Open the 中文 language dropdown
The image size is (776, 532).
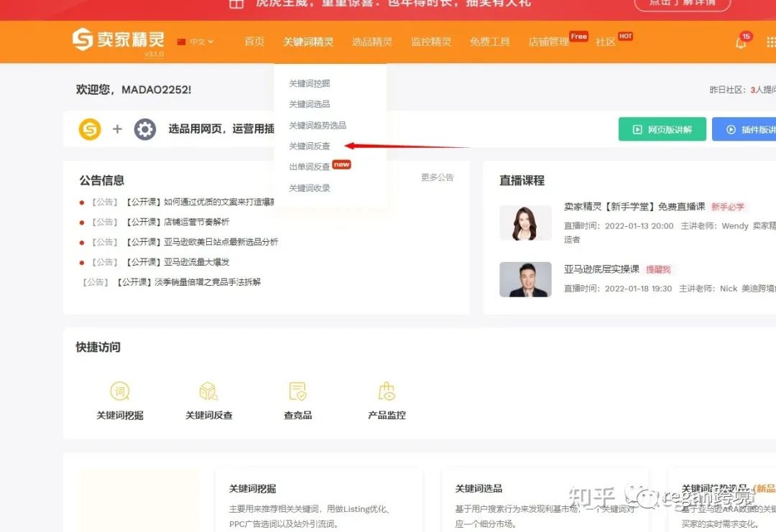point(195,42)
